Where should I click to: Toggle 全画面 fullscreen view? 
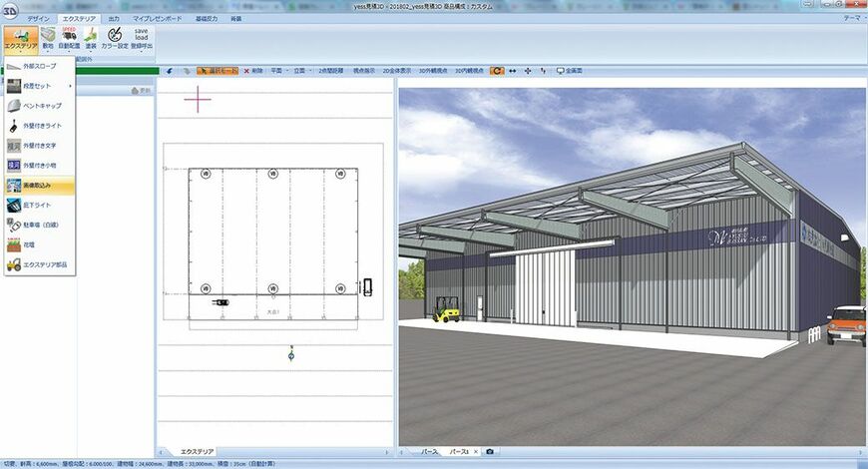(x=570, y=71)
